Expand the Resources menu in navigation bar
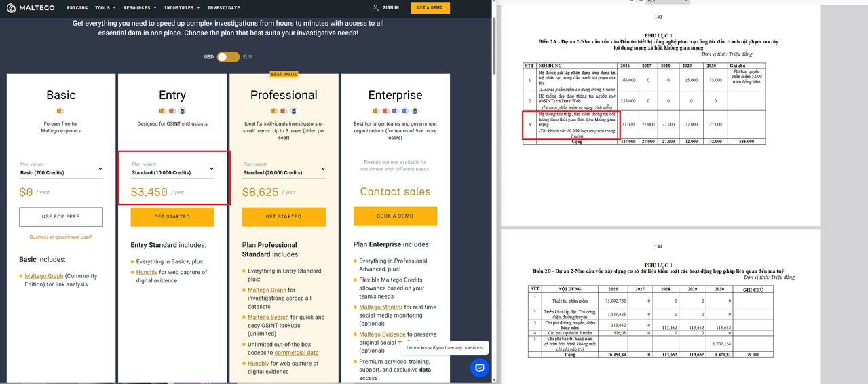 140,8
